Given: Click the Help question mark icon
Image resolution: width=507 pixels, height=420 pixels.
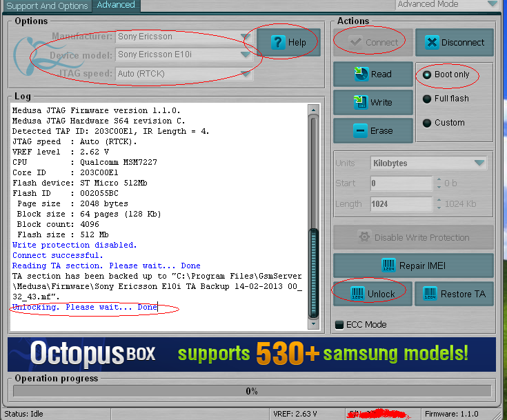Looking at the screenshot, I should tap(278, 42).
